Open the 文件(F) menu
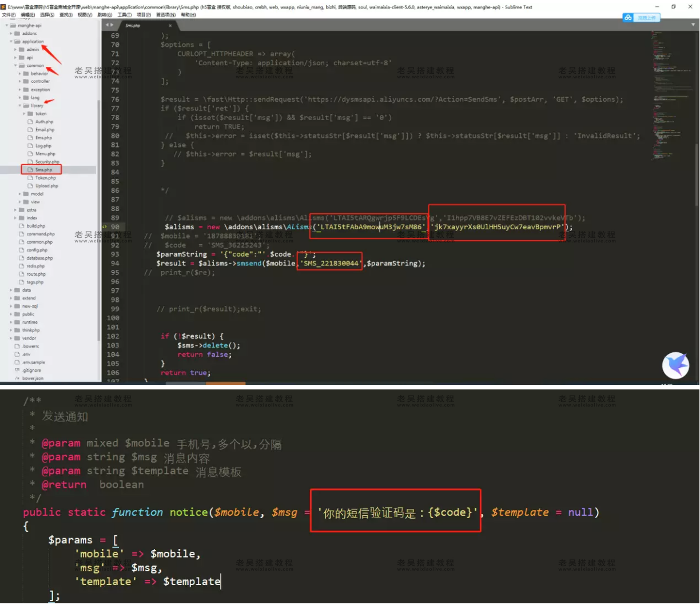Image resolution: width=700 pixels, height=605 pixels. pos(9,15)
